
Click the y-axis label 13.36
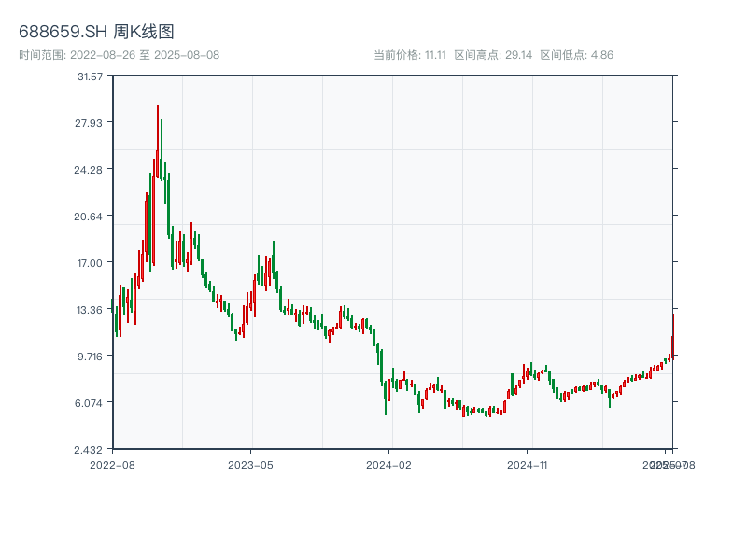[x=90, y=310]
